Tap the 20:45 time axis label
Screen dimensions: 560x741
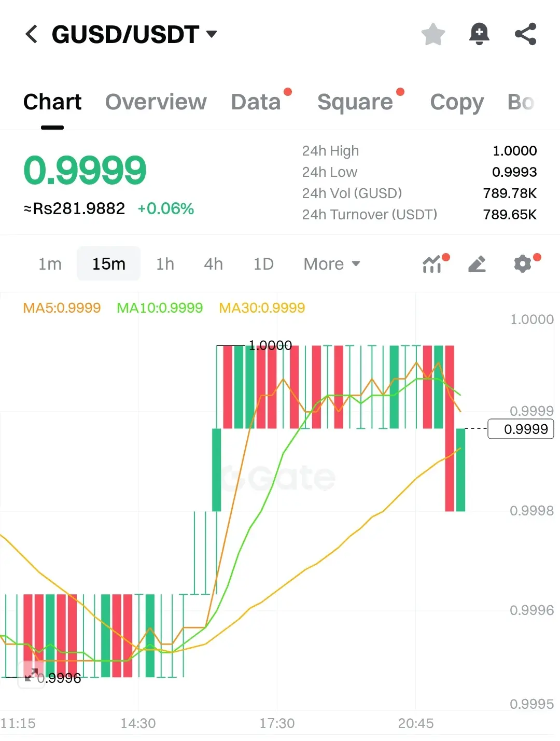[416, 723]
